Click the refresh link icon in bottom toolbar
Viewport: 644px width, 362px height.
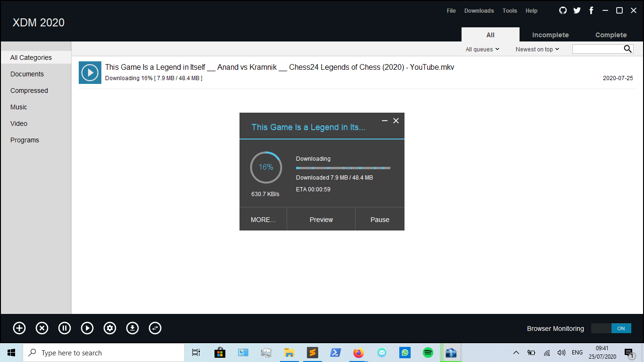(x=155, y=328)
